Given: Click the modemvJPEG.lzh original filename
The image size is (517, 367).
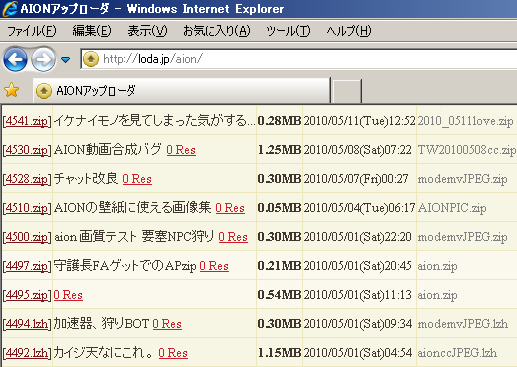Looking at the screenshot, I should pos(463,324).
